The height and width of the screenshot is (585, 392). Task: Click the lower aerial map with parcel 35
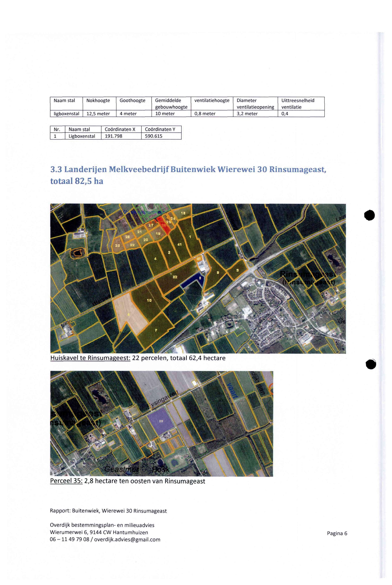click(x=162, y=424)
